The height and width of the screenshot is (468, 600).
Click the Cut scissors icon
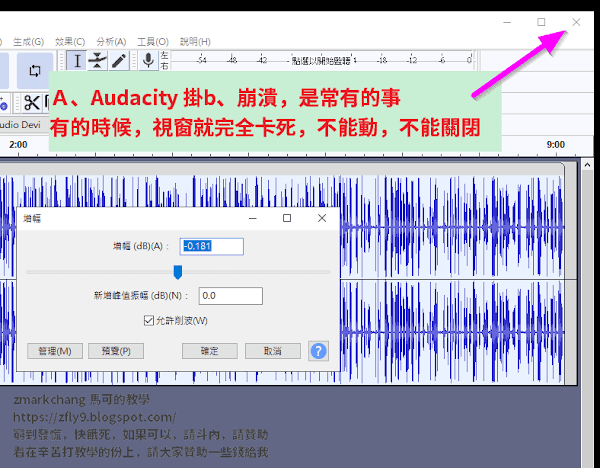pos(31,102)
